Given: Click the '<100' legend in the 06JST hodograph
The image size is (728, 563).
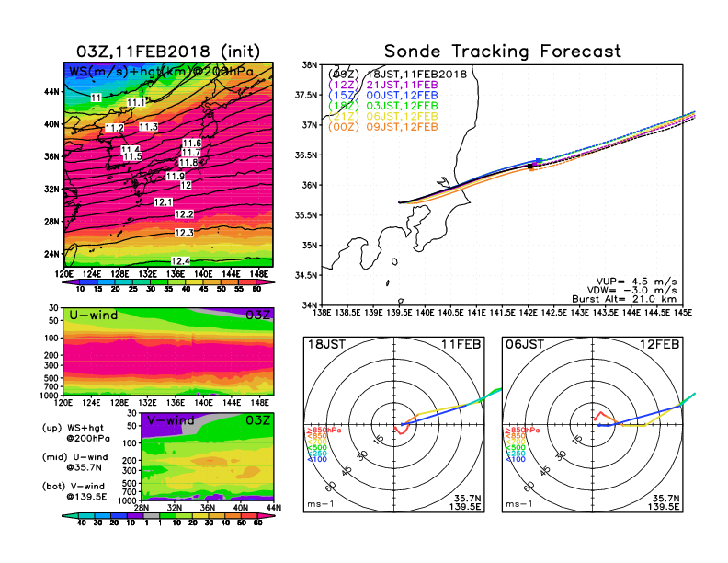Looking at the screenshot, I should coord(516,459).
